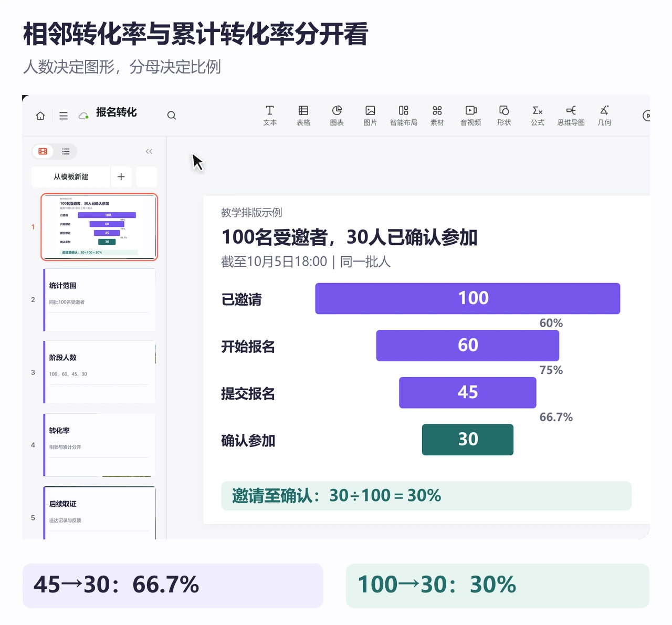Screen dimensions: 672x625
Task: Insert a 表格 table
Action: pos(303,116)
